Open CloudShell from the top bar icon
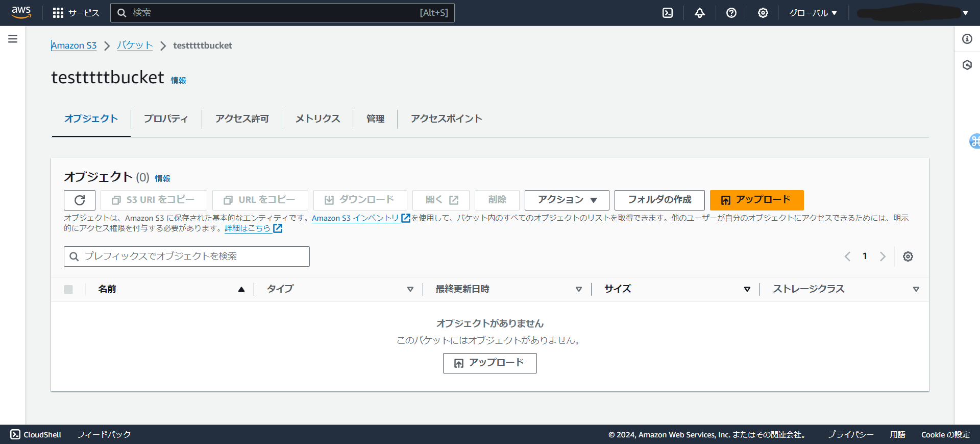This screenshot has width=980, height=444. click(668, 13)
